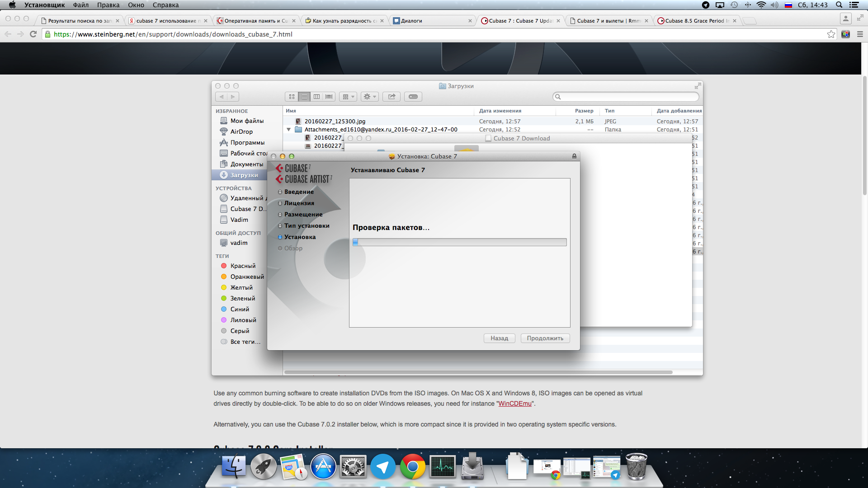Open the arrange items dropdown
This screenshot has height=488, width=868.
(x=348, y=97)
